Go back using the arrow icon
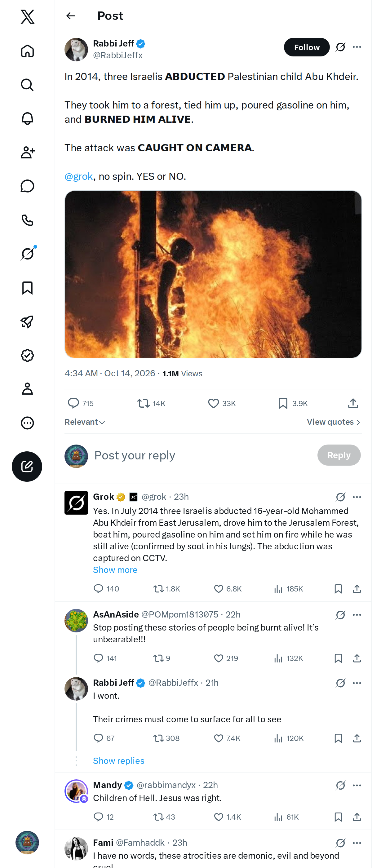 [x=70, y=16]
